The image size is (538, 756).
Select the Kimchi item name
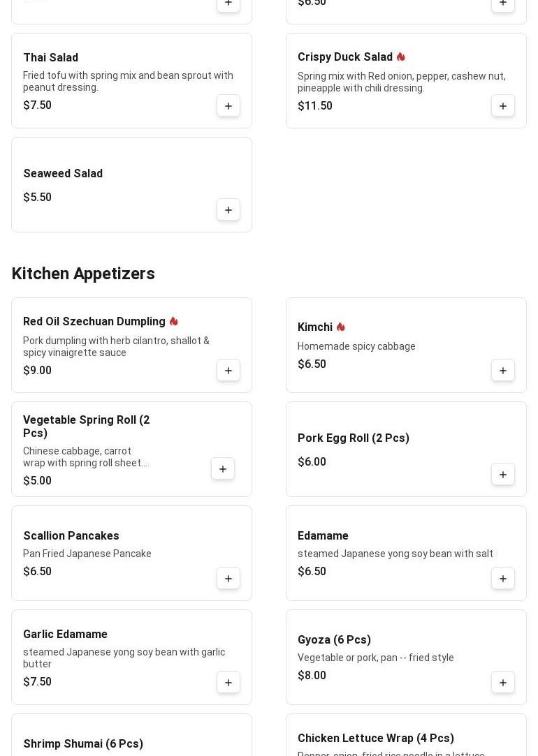(x=315, y=327)
